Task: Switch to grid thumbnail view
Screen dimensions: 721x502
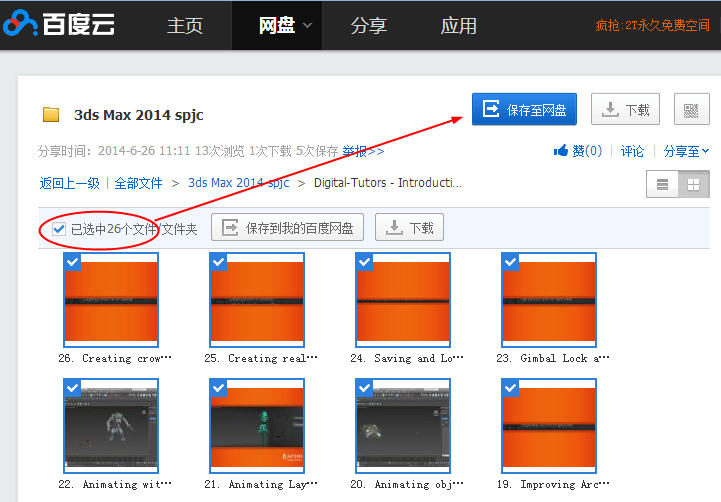Action: (x=693, y=184)
